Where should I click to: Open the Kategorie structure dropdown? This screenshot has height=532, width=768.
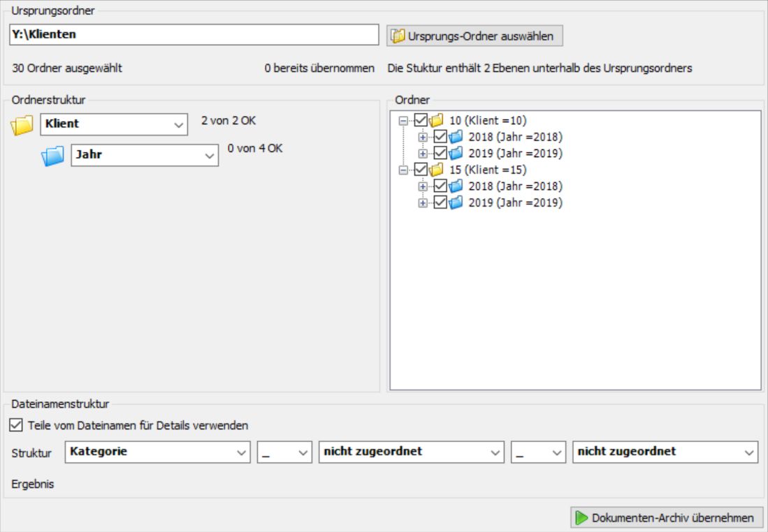pos(157,452)
